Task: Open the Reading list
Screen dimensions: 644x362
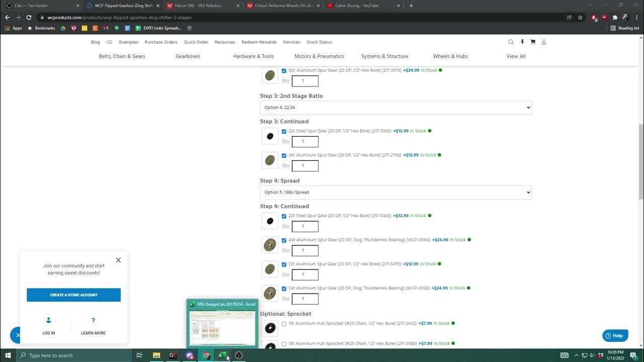Action: (624, 28)
